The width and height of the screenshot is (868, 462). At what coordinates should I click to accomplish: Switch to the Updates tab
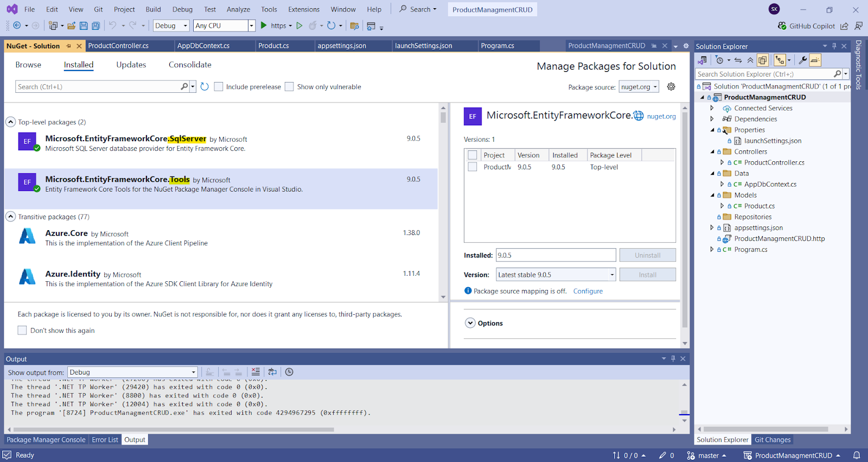[x=131, y=65]
